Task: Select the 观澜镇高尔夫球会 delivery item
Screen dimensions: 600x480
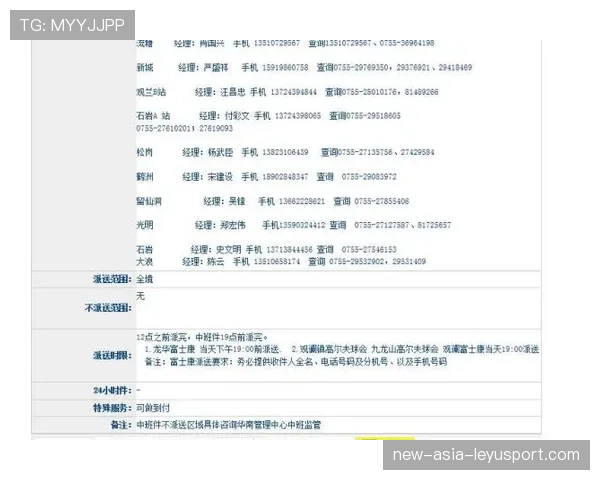Action: [415, 349]
